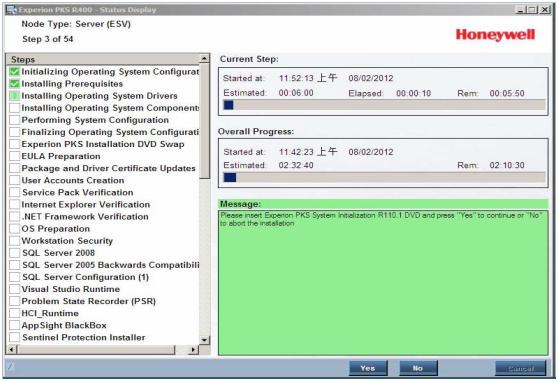Screen dimensions: 558x381
Task: Select the HCI_Runtime step text
Action: (50, 313)
